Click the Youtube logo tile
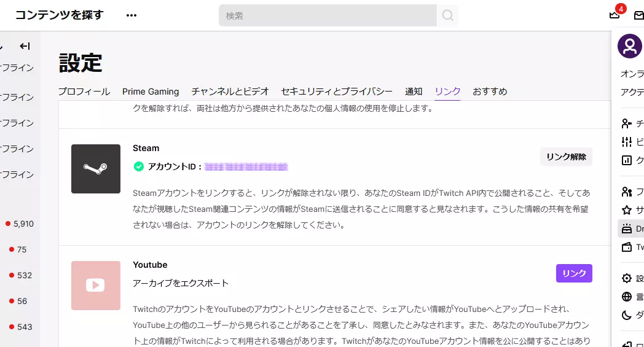The image size is (644, 347). click(x=96, y=286)
